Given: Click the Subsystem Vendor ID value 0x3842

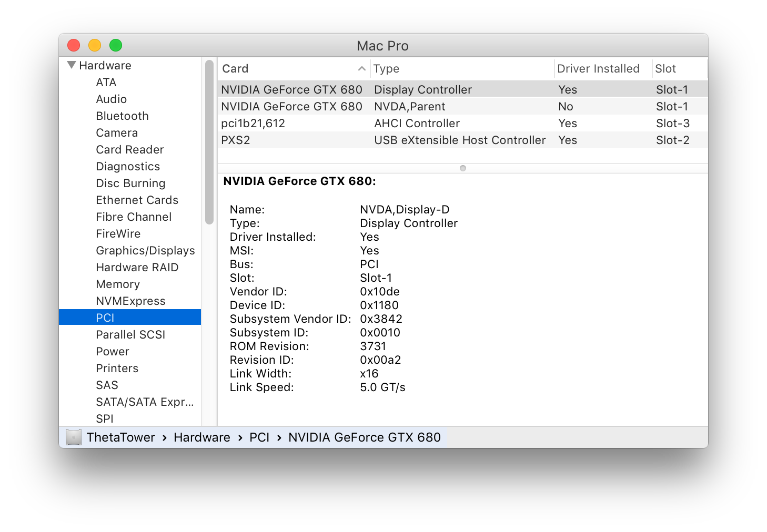Looking at the screenshot, I should (x=381, y=319).
